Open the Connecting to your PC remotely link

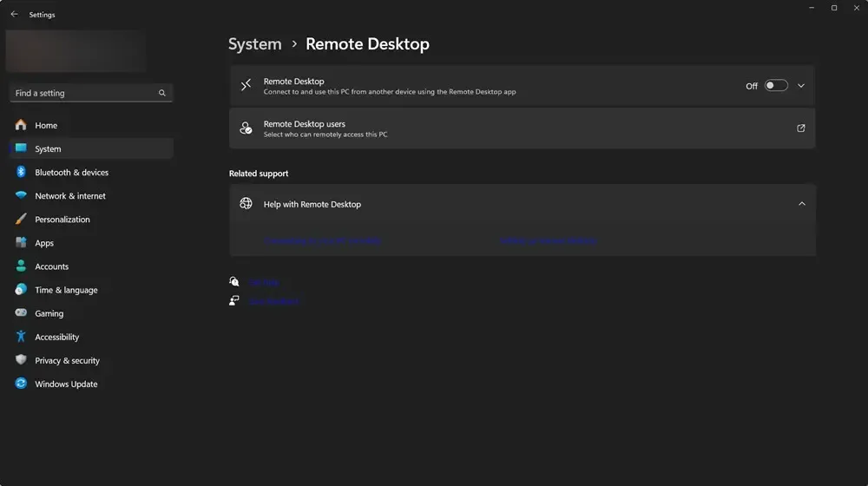[x=323, y=240]
